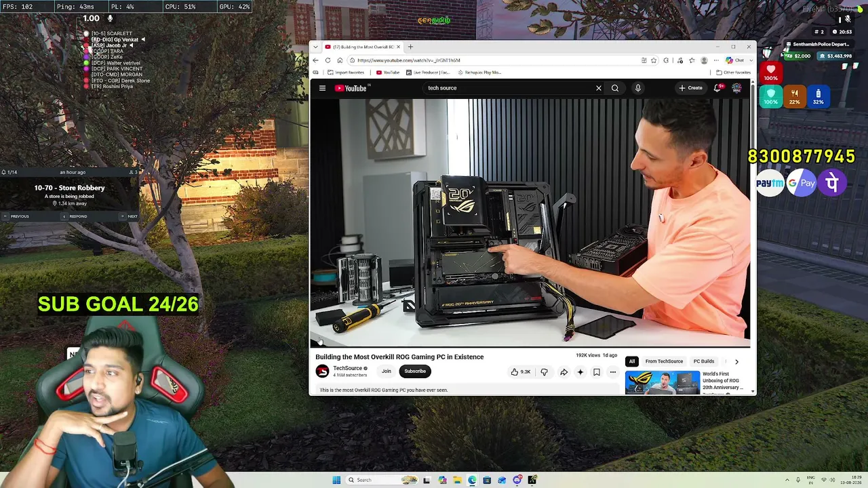Open a new browser tab
Screen dimensions: 868x488
tap(410, 47)
